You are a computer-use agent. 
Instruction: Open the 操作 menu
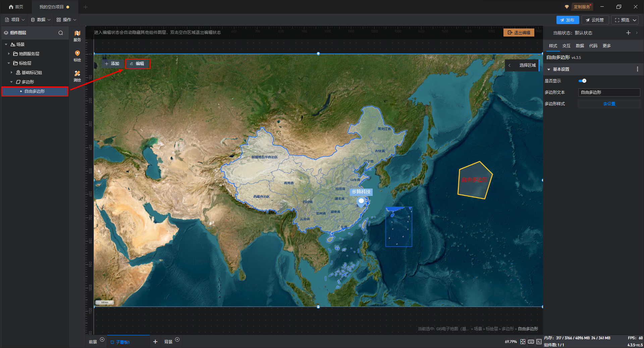[x=66, y=20]
